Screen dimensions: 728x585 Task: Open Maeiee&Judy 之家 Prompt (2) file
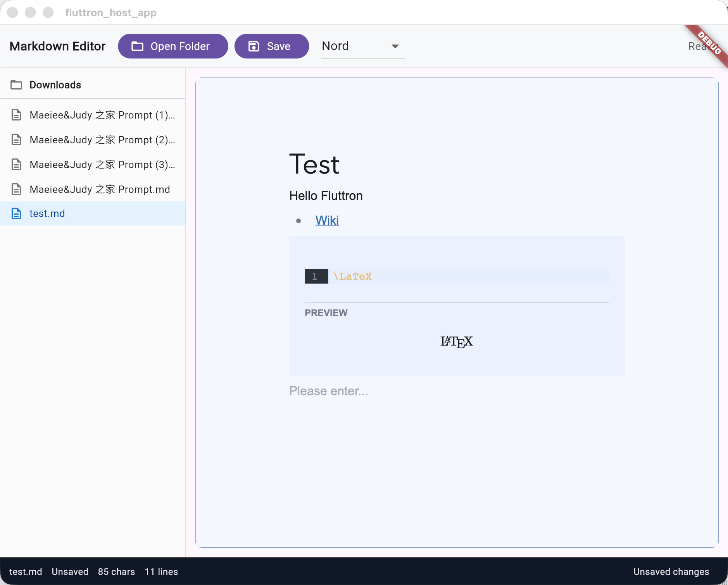(x=102, y=140)
